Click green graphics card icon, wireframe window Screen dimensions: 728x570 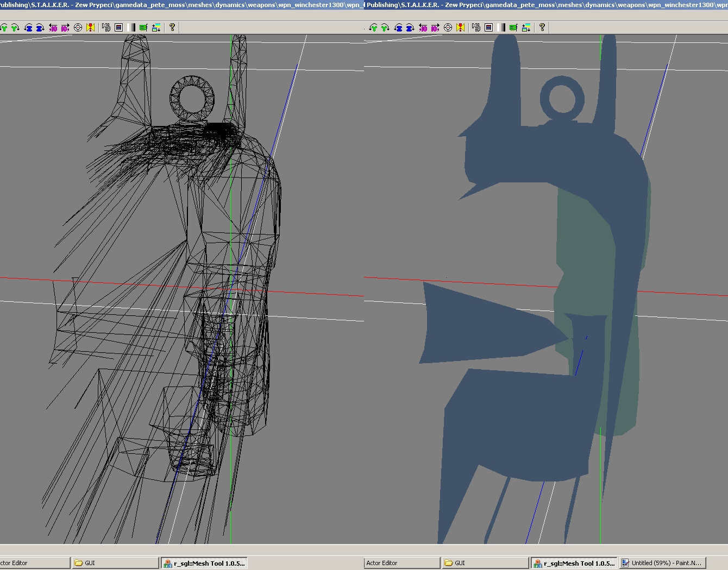143,28
